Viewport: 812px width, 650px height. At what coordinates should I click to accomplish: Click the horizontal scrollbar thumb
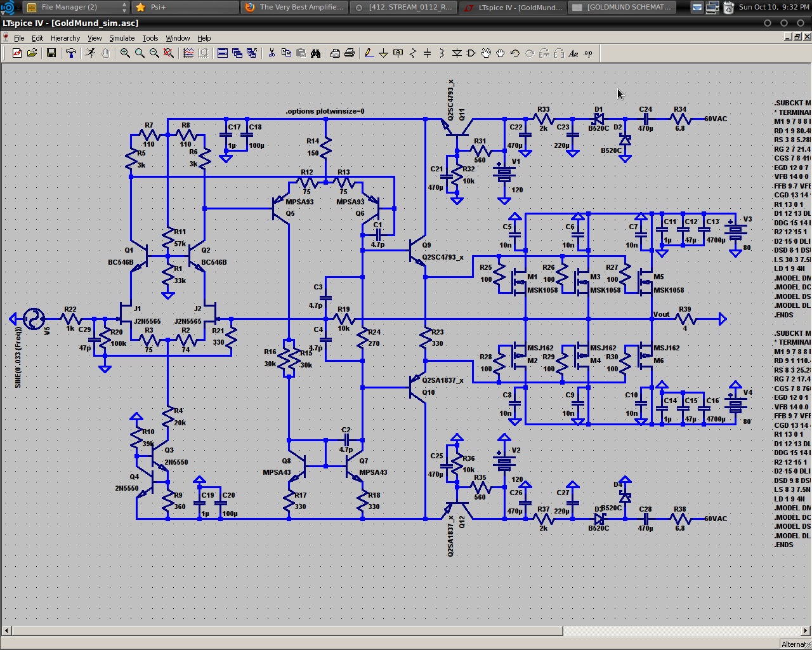[x=287, y=630]
